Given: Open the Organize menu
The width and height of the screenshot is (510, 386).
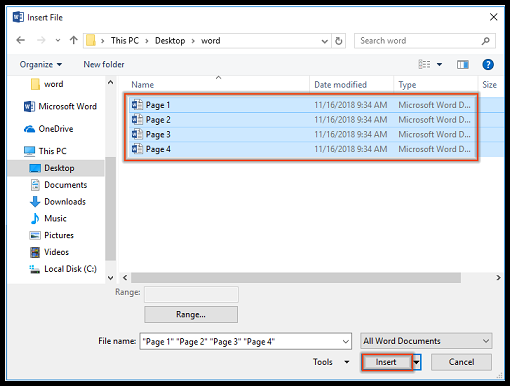Looking at the screenshot, I should click(x=41, y=64).
